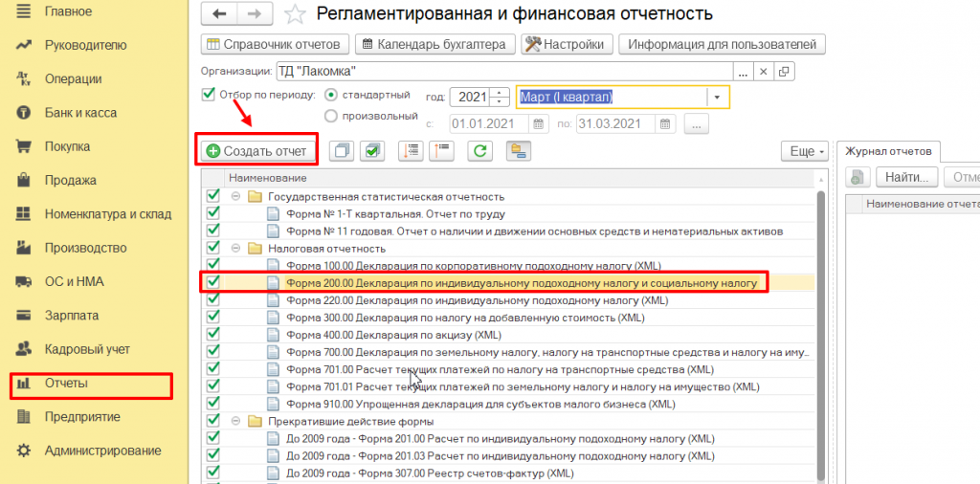Viewport: 980px width, 484px height.
Task: Toggle the 'Отбор по периоду' checkbox
Action: [x=209, y=95]
